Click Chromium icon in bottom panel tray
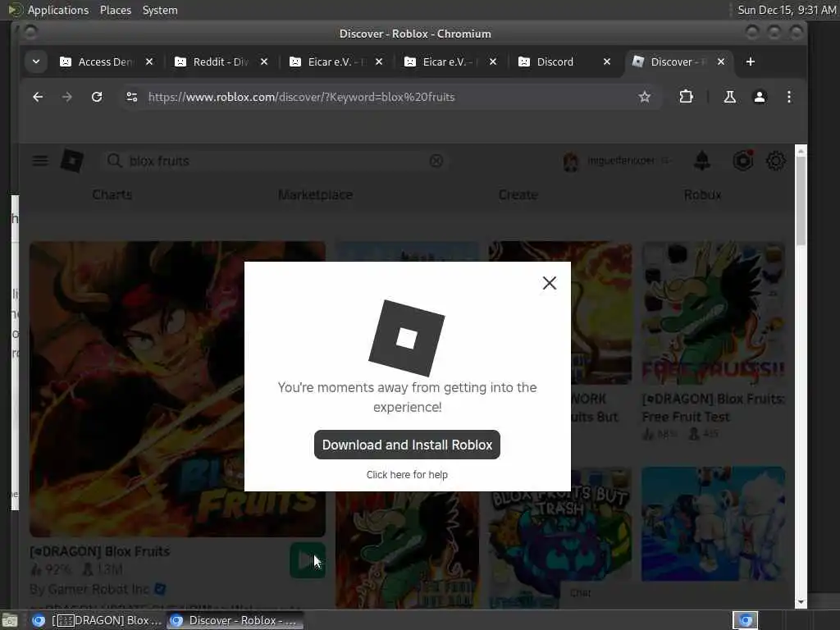 (x=746, y=620)
